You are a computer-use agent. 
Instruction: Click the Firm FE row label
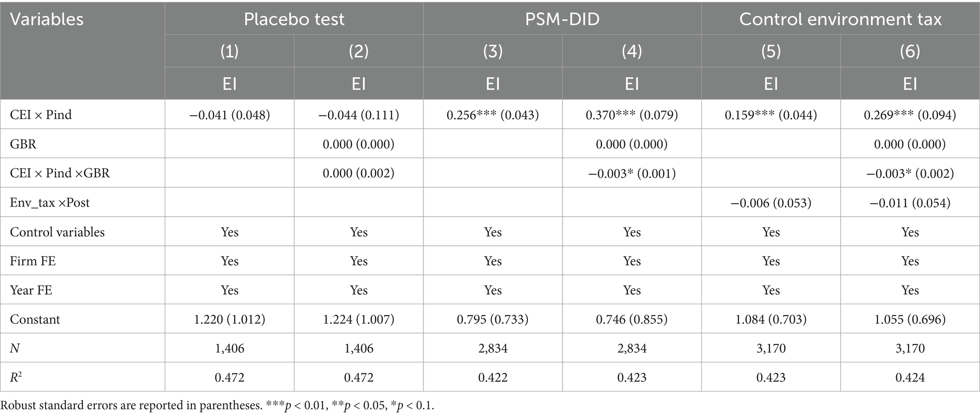click(x=33, y=261)
